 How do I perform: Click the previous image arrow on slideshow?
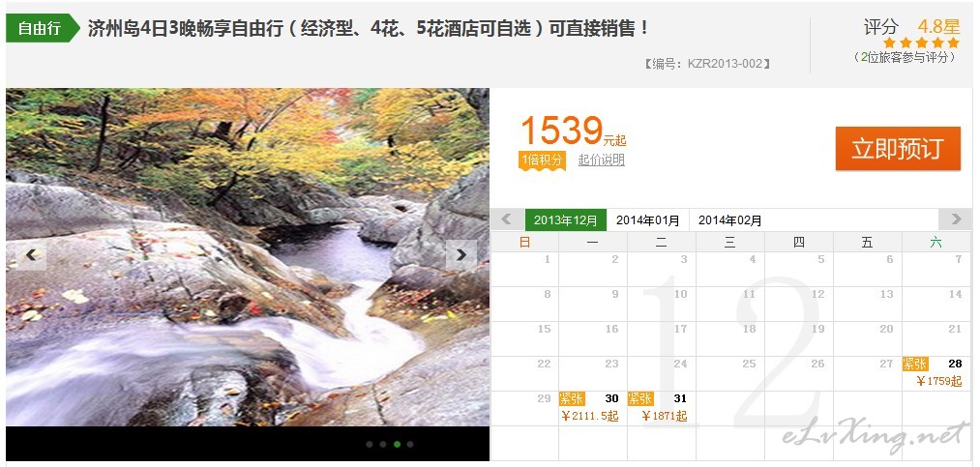click(x=31, y=254)
